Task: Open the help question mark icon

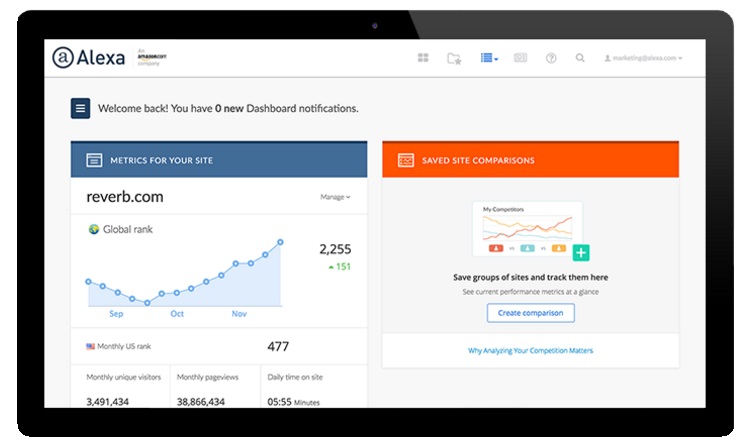Action: 551,58
